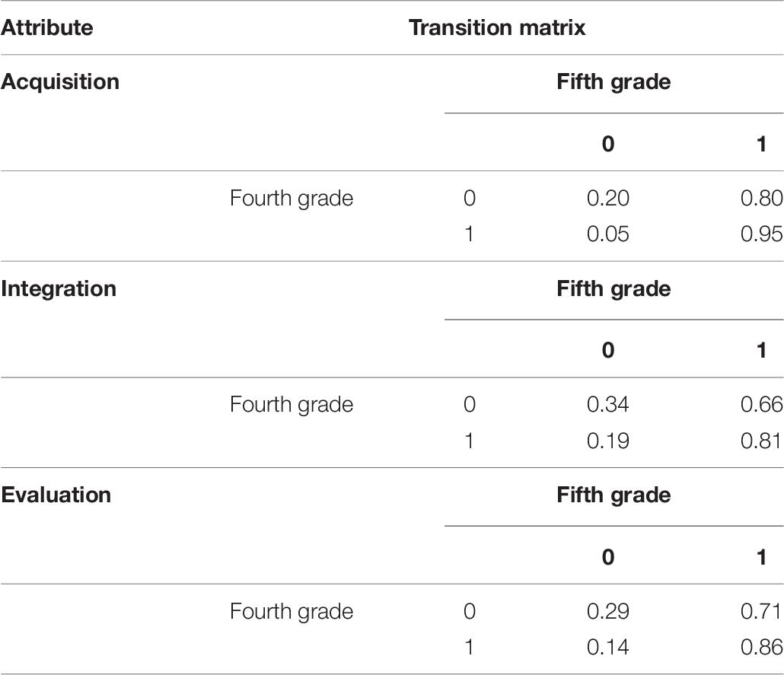Select the Acquisition attribute label
This screenshot has width=784, height=675.
click(x=60, y=82)
